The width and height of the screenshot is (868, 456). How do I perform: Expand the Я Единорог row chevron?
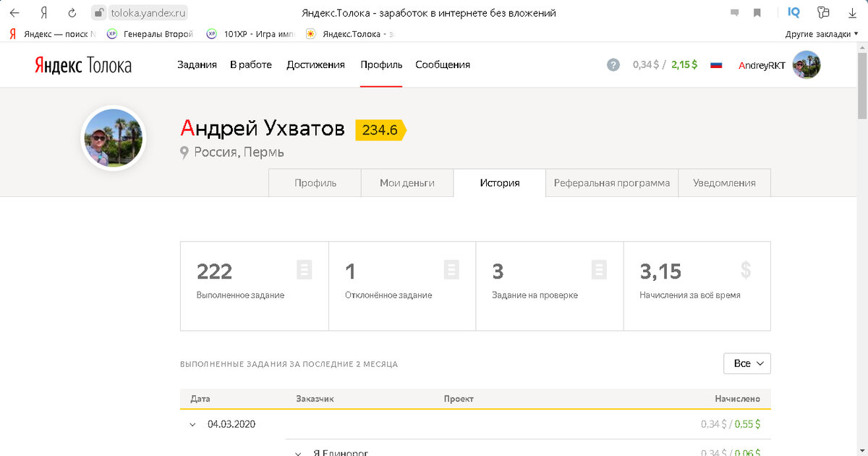click(x=298, y=453)
